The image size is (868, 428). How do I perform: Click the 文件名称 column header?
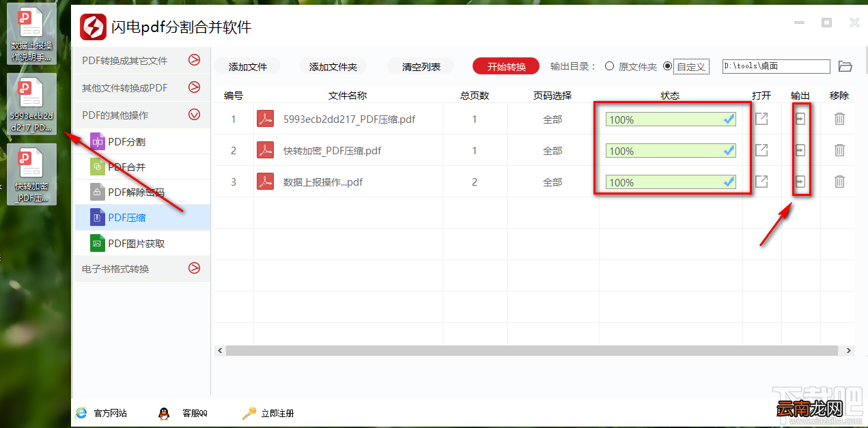coord(348,96)
